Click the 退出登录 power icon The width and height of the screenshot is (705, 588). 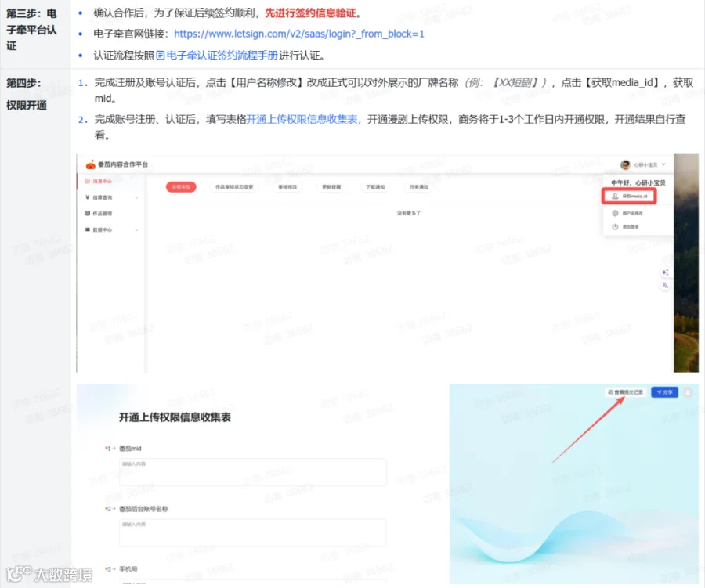point(615,227)
